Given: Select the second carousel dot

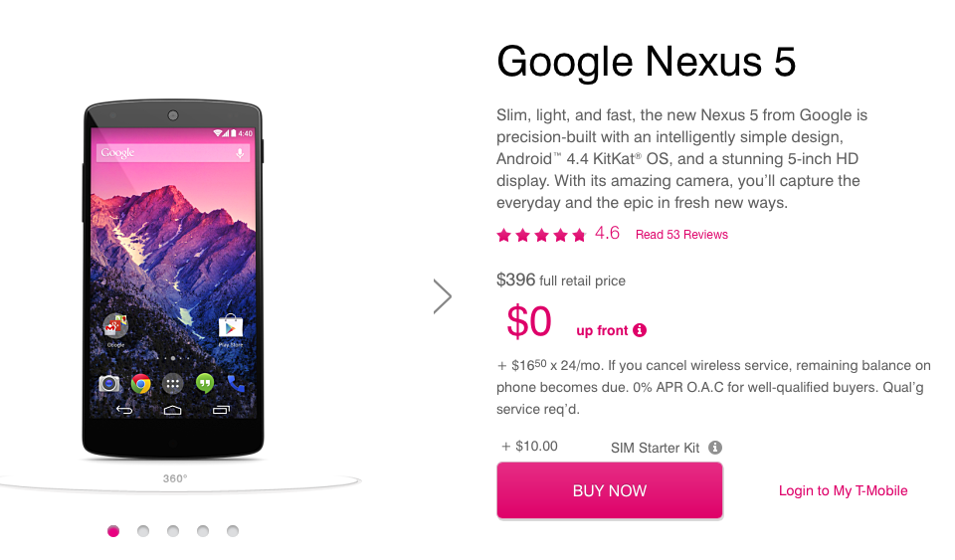Looking at the screenshot, I should coord(143,531).
